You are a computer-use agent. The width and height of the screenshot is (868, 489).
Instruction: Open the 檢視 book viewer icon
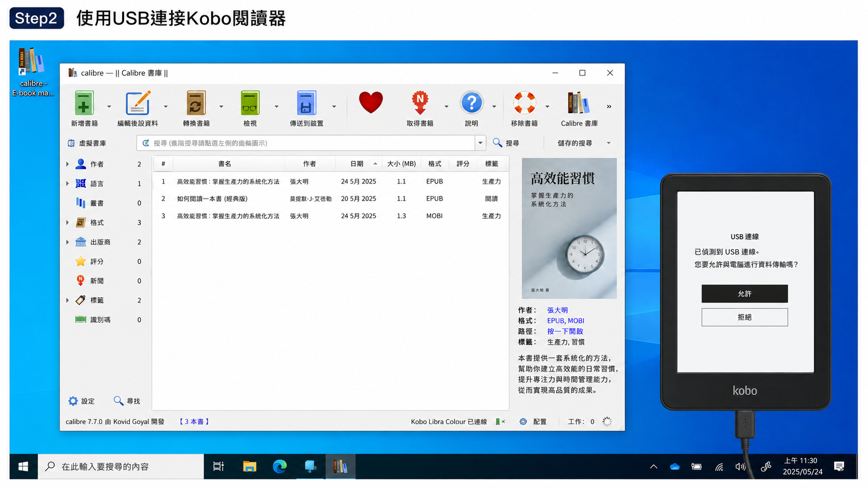[250, 103]
